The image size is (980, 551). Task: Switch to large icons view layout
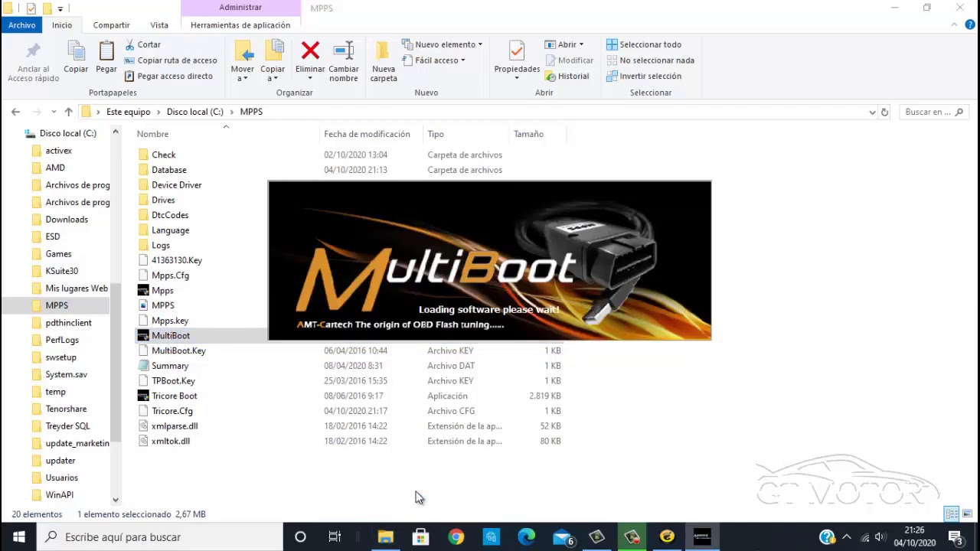pos(967,514)
